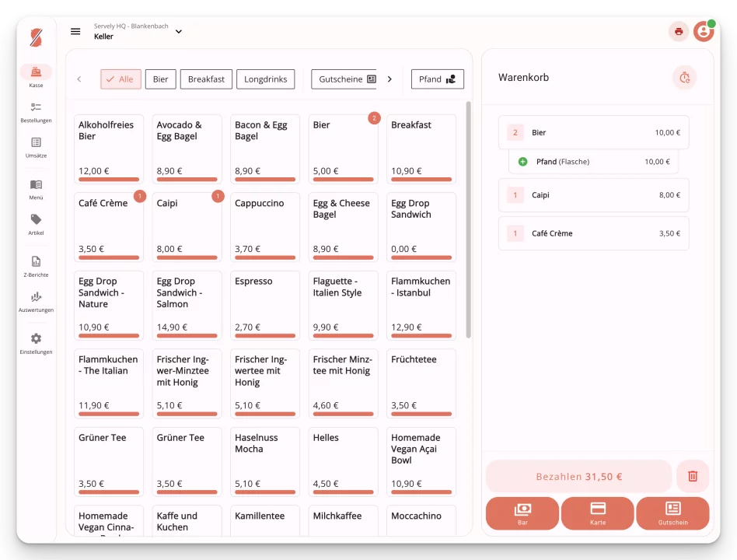Toggle the Breakfast category filter
Screen dimensions: 737x560
tap(206, 79)
